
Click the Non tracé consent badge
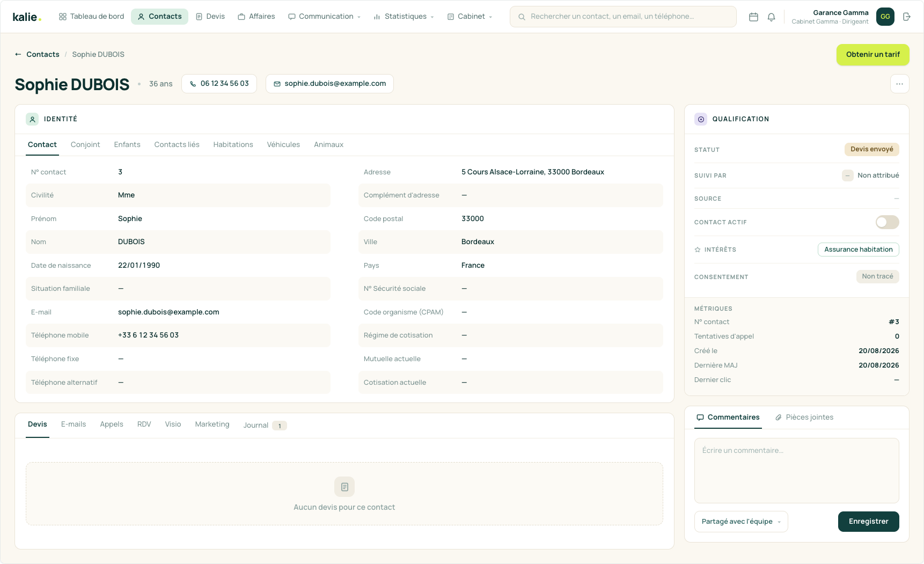pos(878,276)
